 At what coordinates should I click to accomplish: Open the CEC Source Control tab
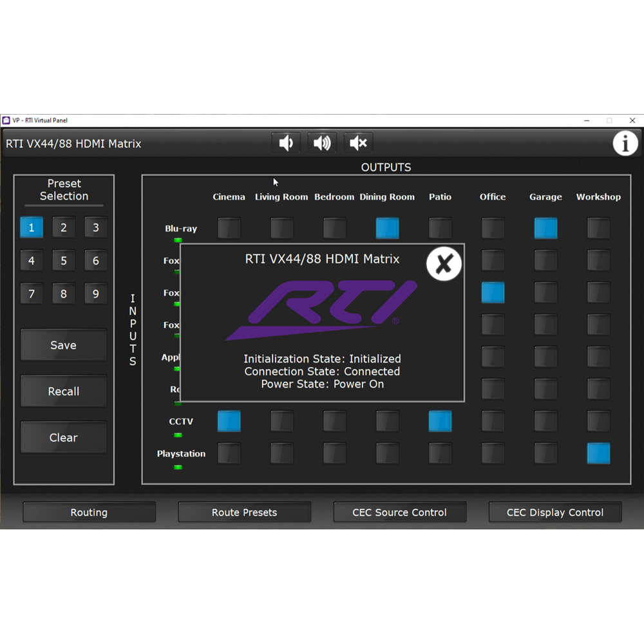tap(399, 513)
